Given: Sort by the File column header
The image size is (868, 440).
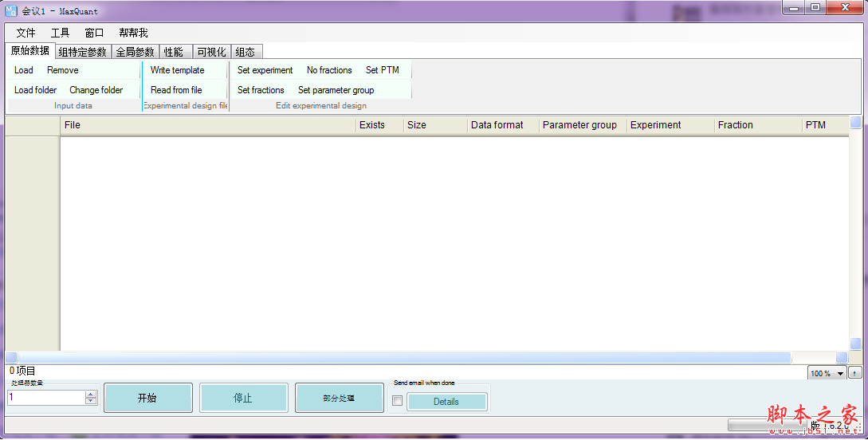Looking at the screenshot, I should pyautogui.click(x=207, y=125).
